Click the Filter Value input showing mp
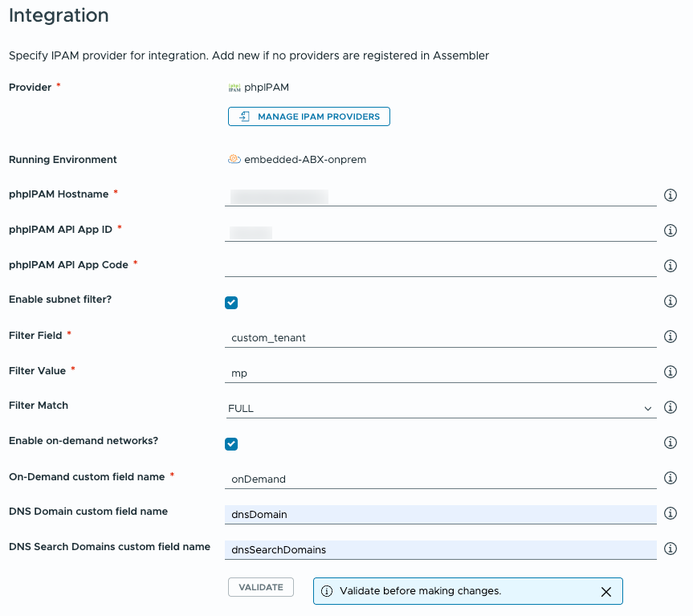This screenshot has width=693, height=616. point(442,373)
